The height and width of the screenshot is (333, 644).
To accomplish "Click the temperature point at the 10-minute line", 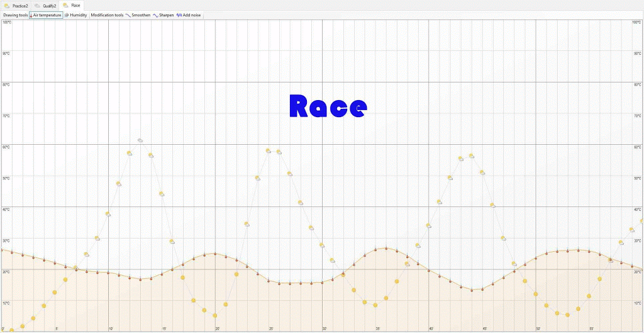I will [108, 273].
